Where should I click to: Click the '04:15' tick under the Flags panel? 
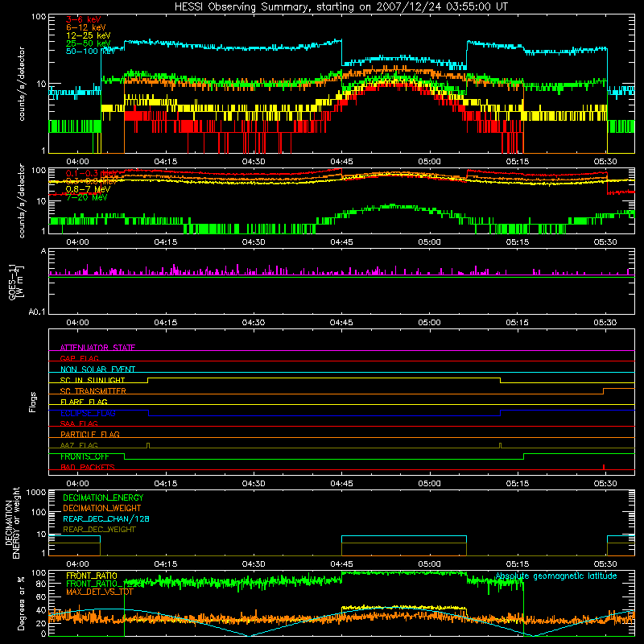(x=166, y=484)
